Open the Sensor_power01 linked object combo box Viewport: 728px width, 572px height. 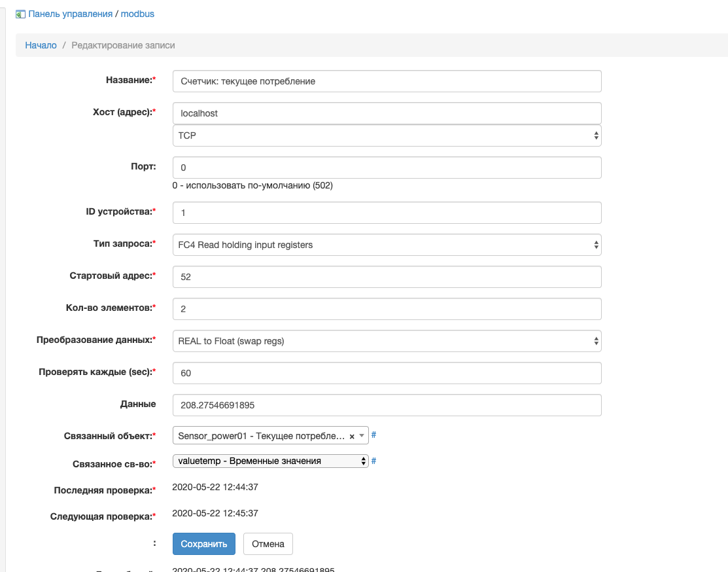click(x=262, y=436)
